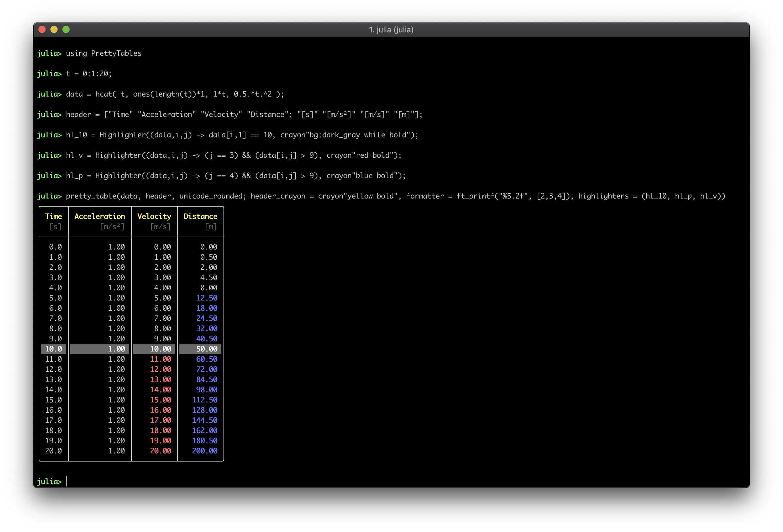Click the highlighted 50.00 distance cell
The image size is (783, 532).
(x=206, y=349)
